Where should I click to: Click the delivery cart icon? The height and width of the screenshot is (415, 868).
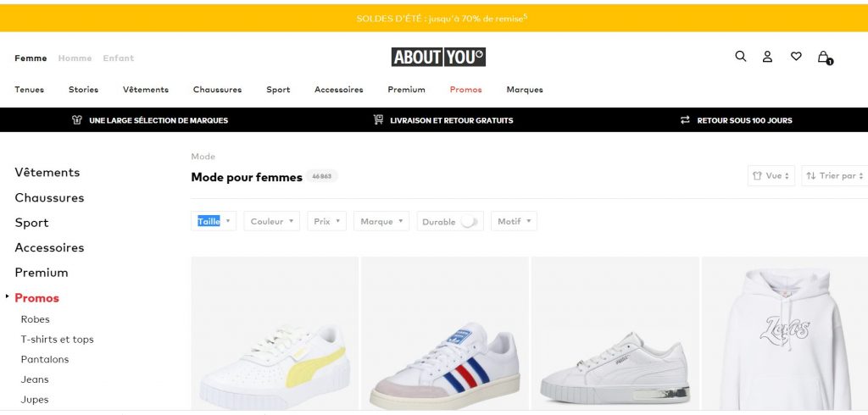[x=378, y=120]
